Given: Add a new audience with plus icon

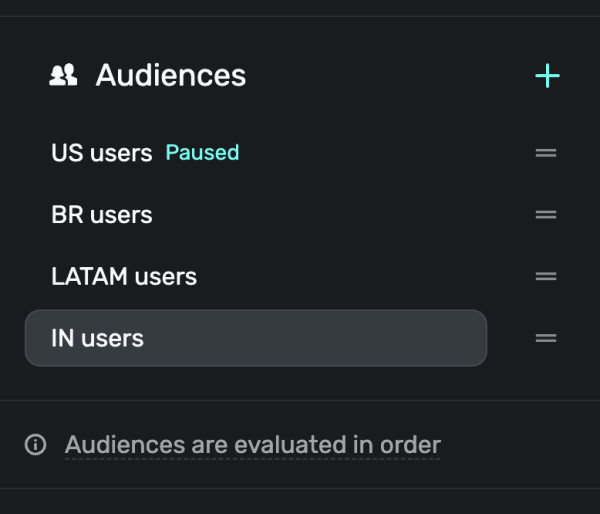Looking at the screenshot, I should [x=547, y=76].
